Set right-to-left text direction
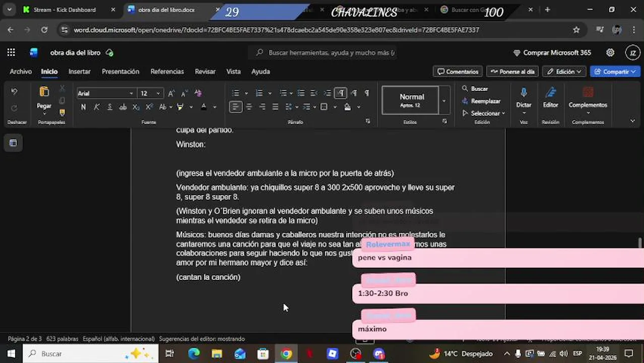The image size is (644, 363). click(354, 93)
